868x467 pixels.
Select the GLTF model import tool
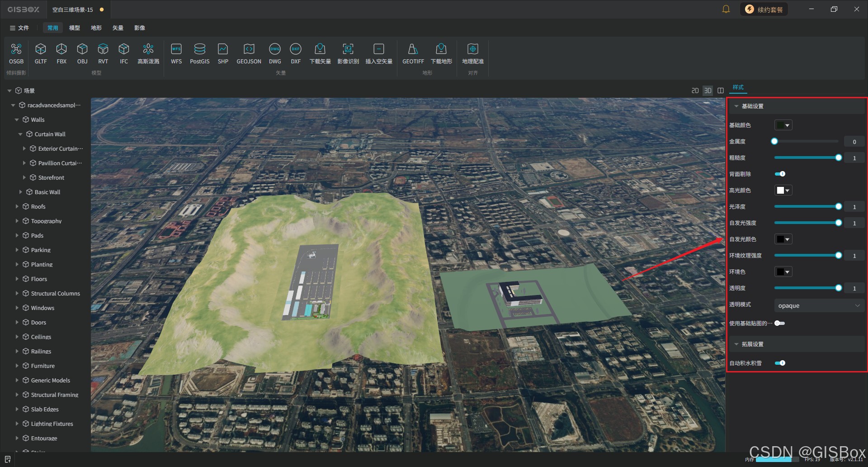[x=41, y=53]
